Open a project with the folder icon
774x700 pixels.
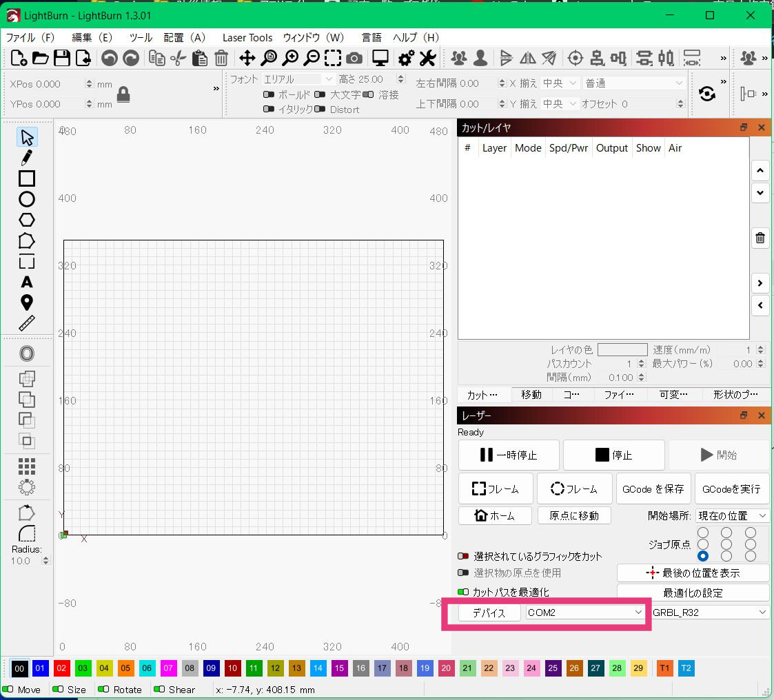40,58
